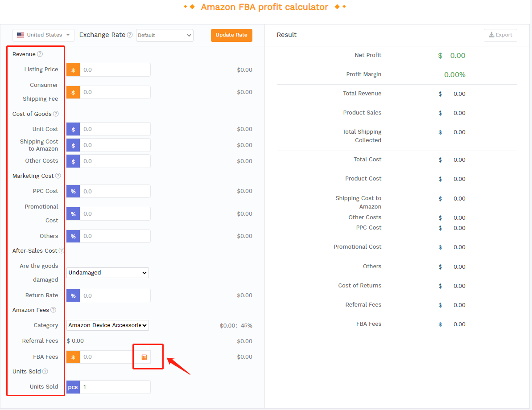Open the United States country selector
532x410 pixels.
pos(43,35)
